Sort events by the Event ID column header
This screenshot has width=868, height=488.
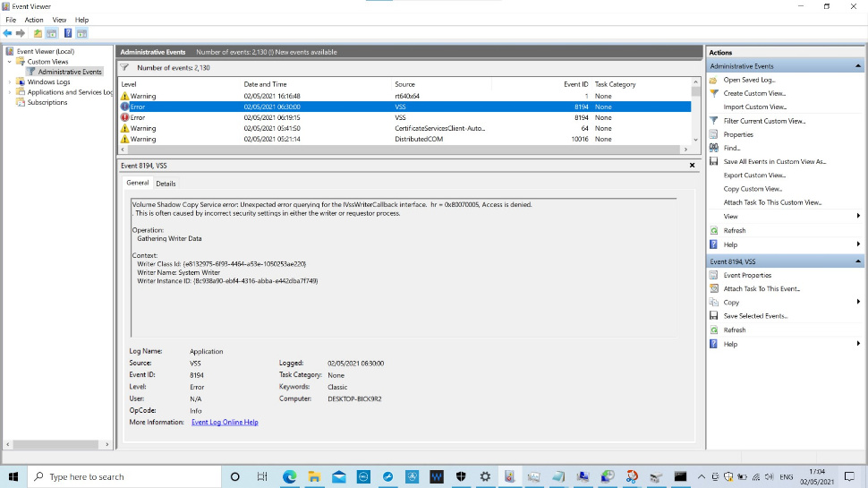click(x=575, y=84)
